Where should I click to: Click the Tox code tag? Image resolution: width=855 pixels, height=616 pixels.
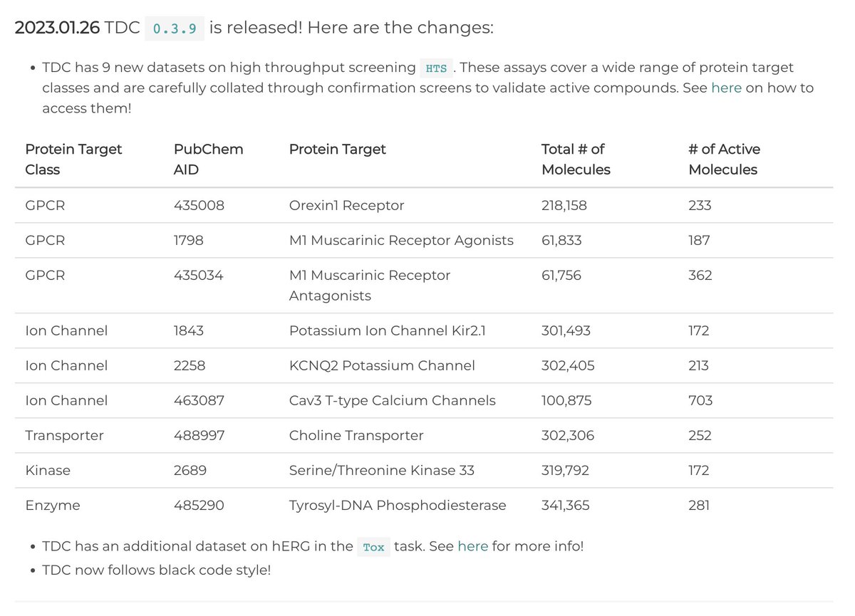[x=373, y=547]
